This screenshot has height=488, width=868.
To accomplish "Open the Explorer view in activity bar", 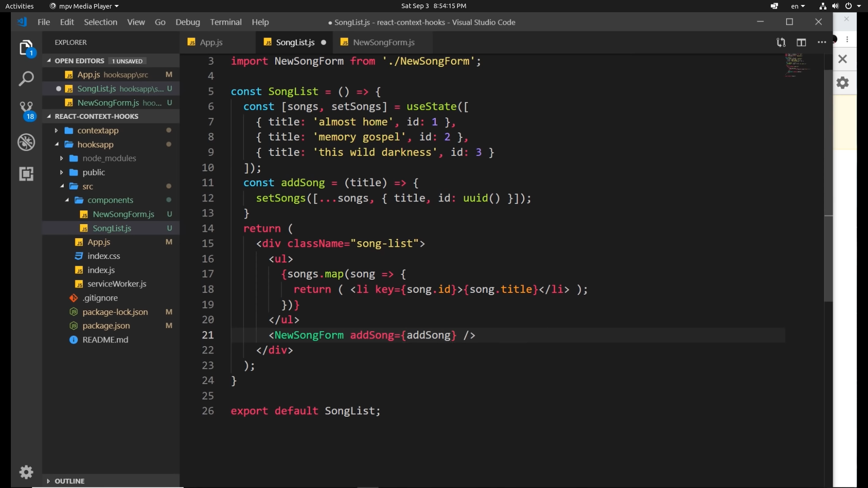I will pyautogui.click(x=26, y=47).
